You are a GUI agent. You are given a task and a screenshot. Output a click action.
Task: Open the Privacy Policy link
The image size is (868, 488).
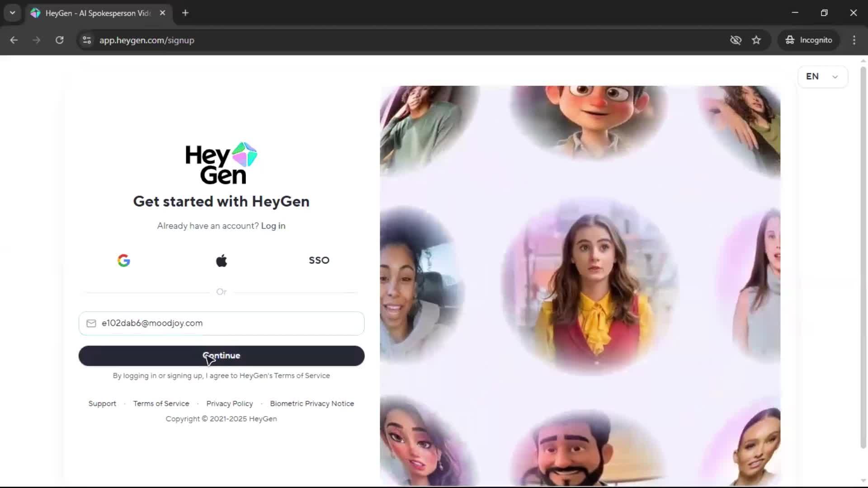click(x=229, y=404)
